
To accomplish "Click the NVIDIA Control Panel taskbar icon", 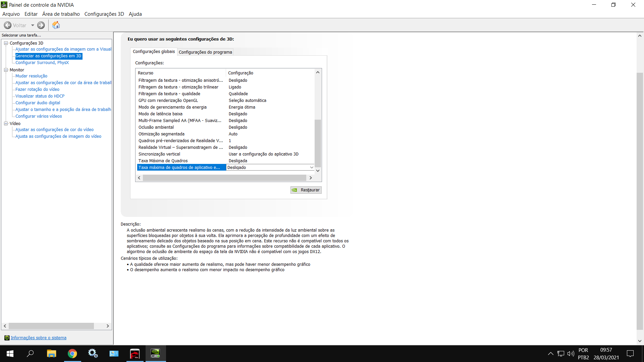I will (155, 354).
